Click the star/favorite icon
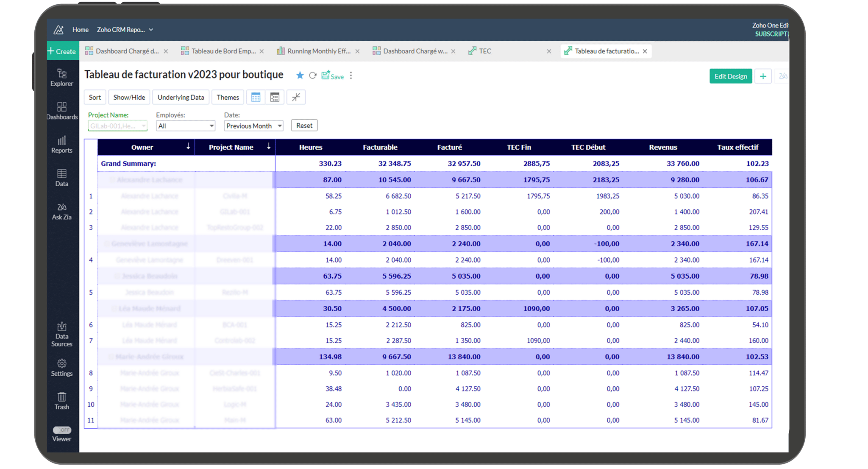This screenshot has height=469, width=868. tap(300, 75)
